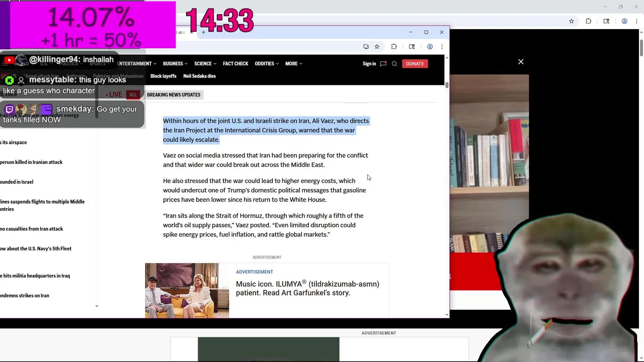
Task: Open the Extensions menu in front window
Action: 394,47
